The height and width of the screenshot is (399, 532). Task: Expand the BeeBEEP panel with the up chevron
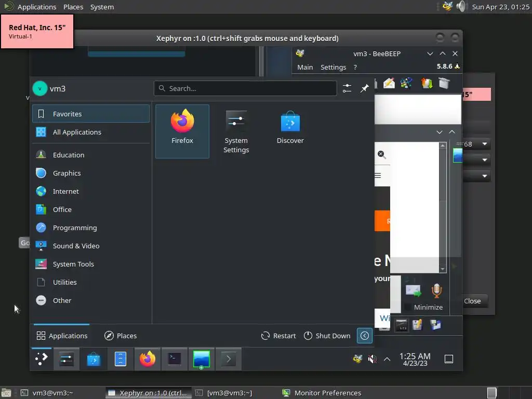coord(452,131)
